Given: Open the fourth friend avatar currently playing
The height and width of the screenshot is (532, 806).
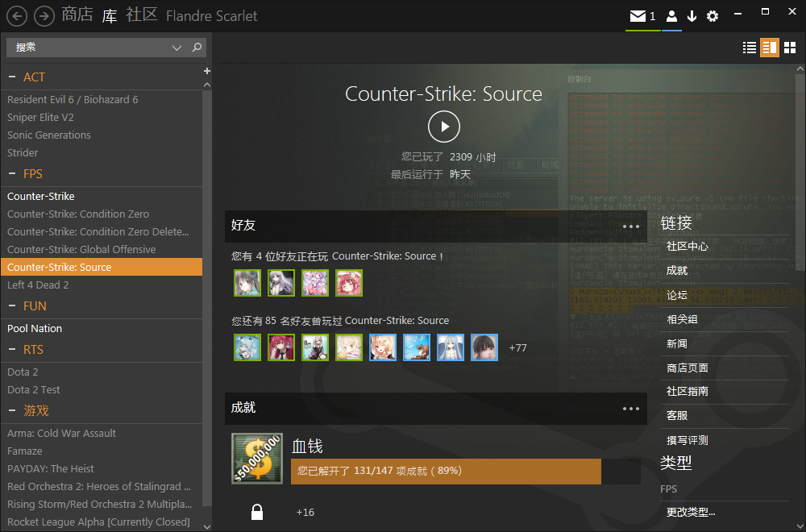Looking at the screenshot, I should coord(349,283).
